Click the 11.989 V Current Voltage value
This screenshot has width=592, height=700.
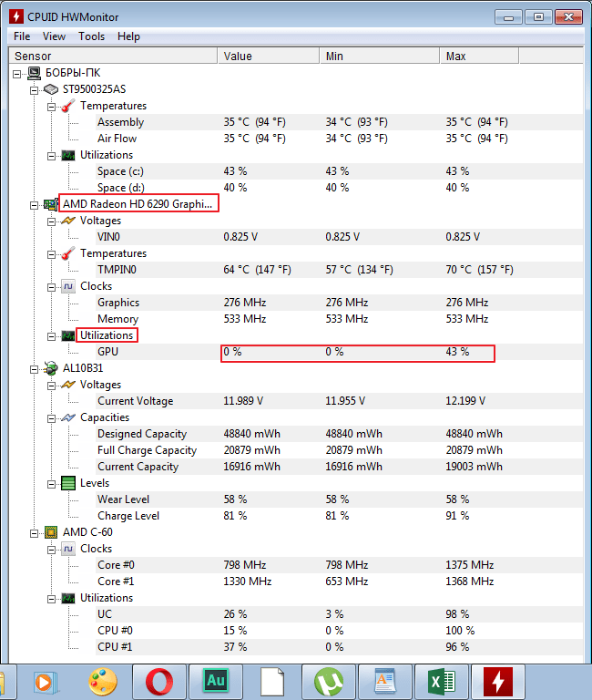point(243,401)
